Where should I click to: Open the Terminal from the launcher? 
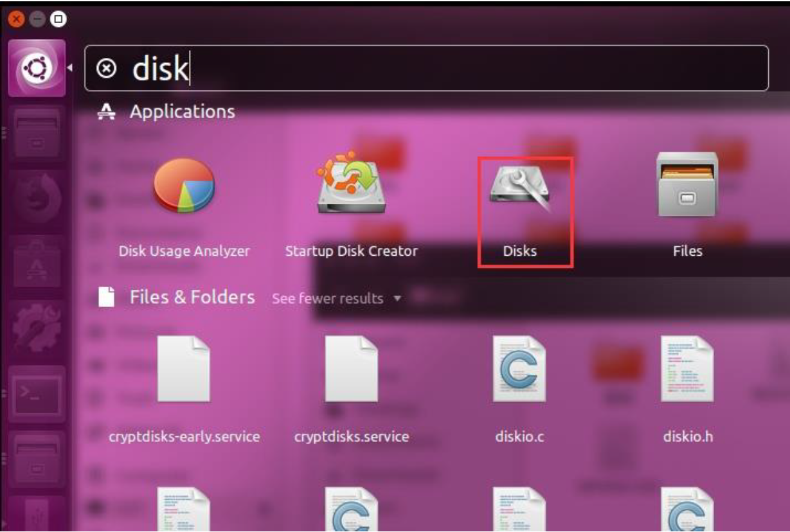click(36, 394)
